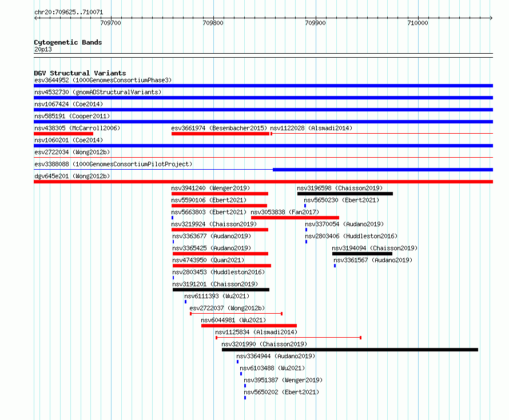Select the black bar of nsv3196598 (Chaisson2019)
Screen dimensions: 509x420
click(x=345, y=194)
